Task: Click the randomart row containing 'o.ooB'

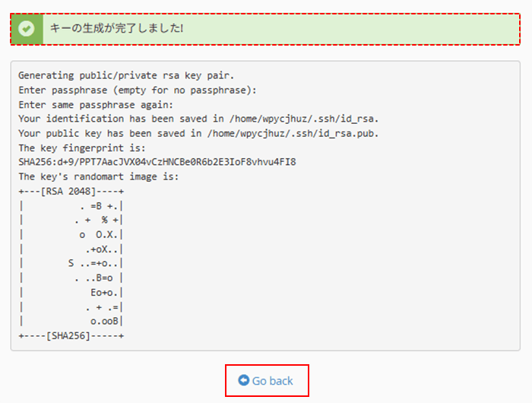Action: pyautogui.click(x=71, y=321)
